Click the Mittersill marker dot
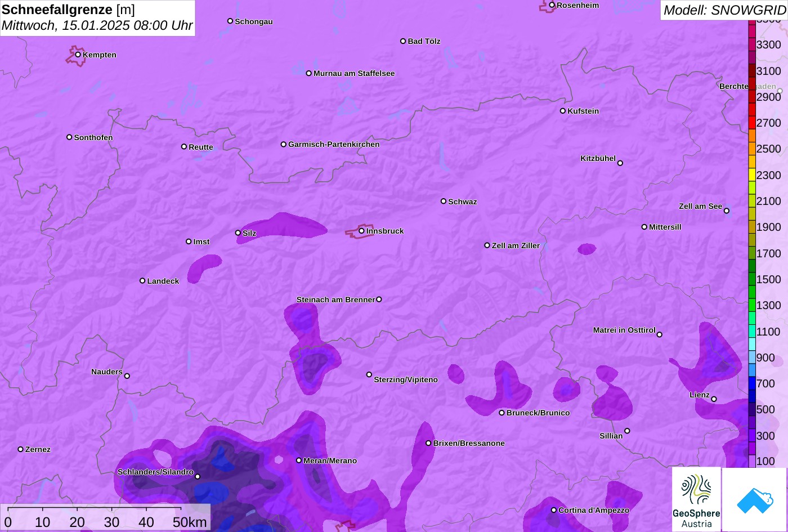The height and width of the screenshot is (532, 788). pos(644,227)
